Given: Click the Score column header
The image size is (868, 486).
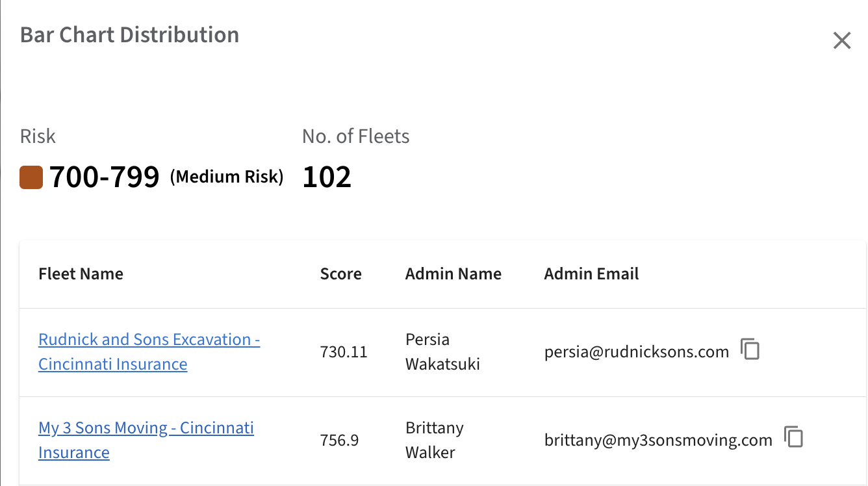Looking at the screenshot, I should point(340,274).
